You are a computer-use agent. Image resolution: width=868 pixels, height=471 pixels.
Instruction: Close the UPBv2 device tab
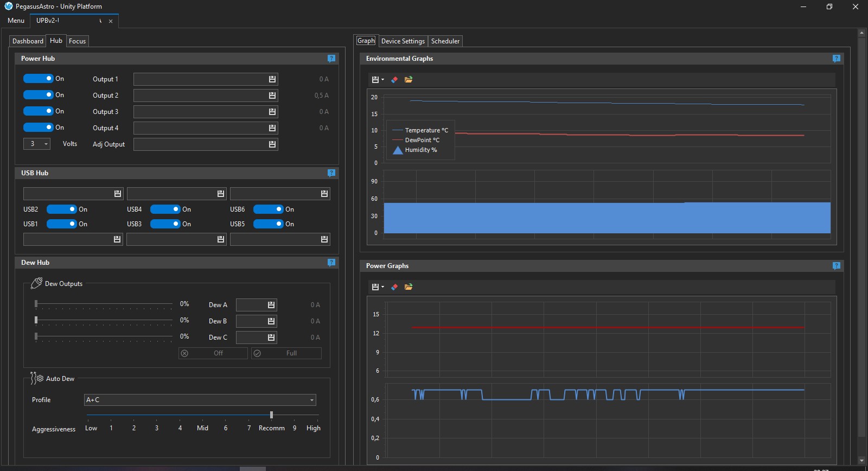(x=111, y=21)
